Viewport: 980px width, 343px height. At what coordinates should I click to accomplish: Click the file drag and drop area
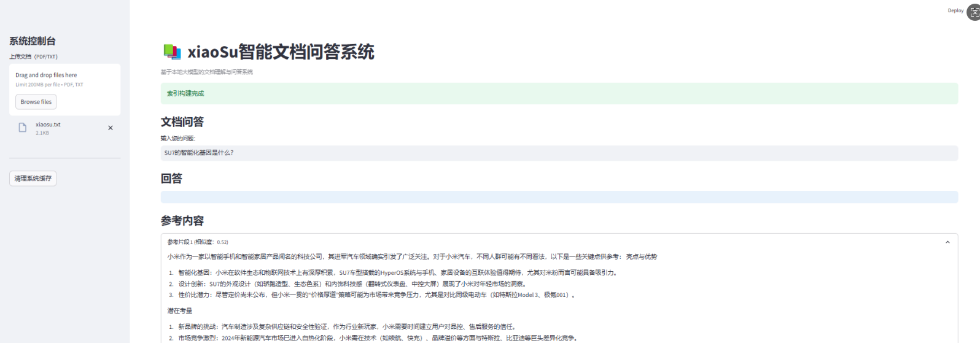(64, 90)
